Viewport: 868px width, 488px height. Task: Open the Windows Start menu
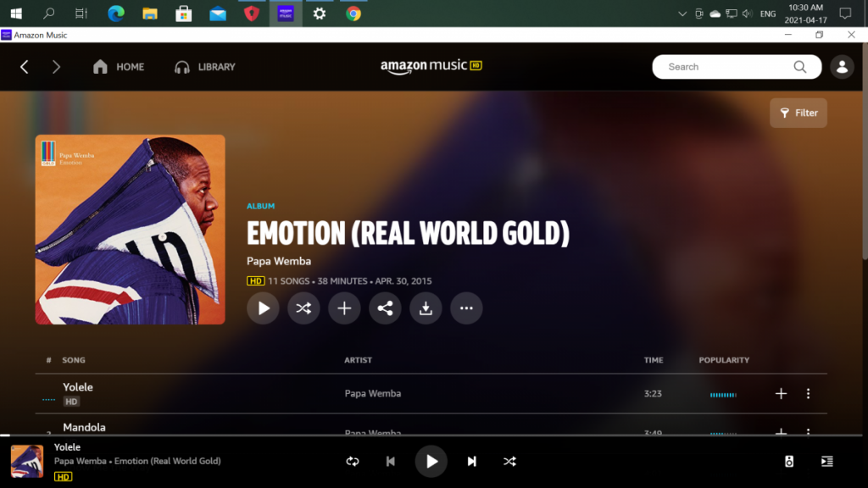(x=16, y=14)
